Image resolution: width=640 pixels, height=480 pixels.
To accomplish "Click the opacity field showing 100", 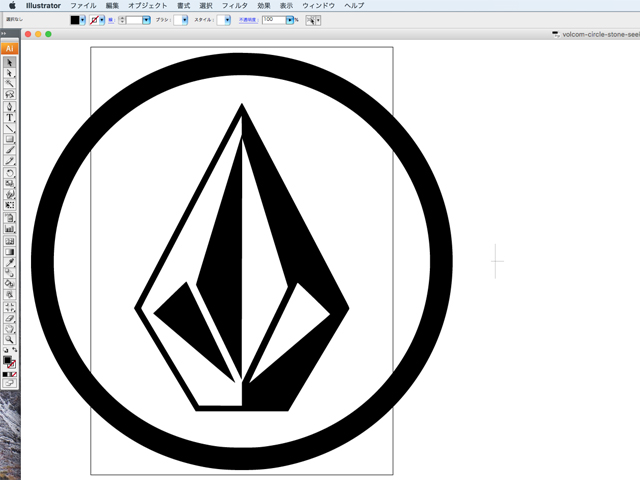I will tap(273, 20).
